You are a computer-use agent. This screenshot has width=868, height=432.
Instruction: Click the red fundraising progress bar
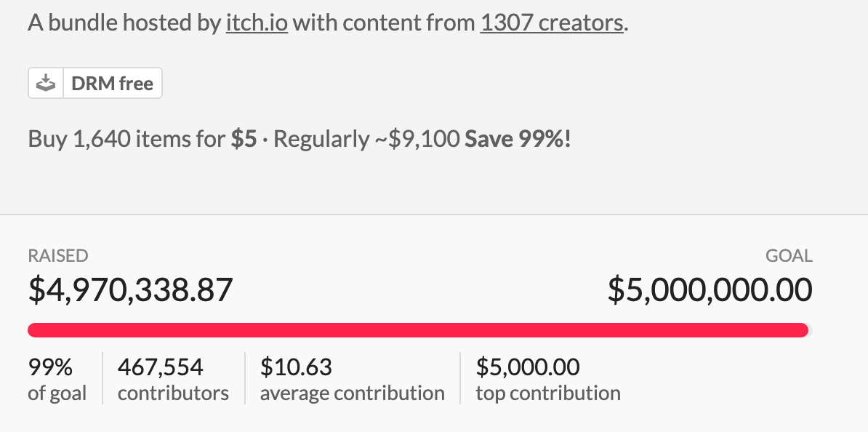tap(417, 330)
